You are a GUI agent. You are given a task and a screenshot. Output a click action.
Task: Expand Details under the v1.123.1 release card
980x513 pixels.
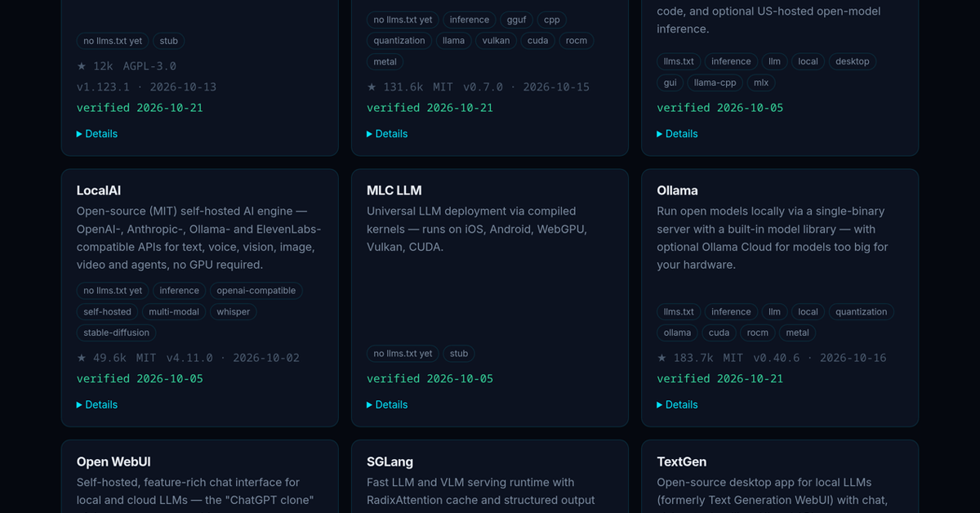coord(97,133)
